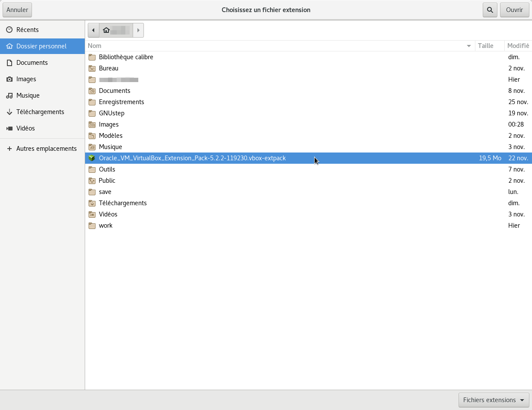The image size is (532, 410).
Task: Click the path bar forward arrow
Action: click(x=138, y=30)
